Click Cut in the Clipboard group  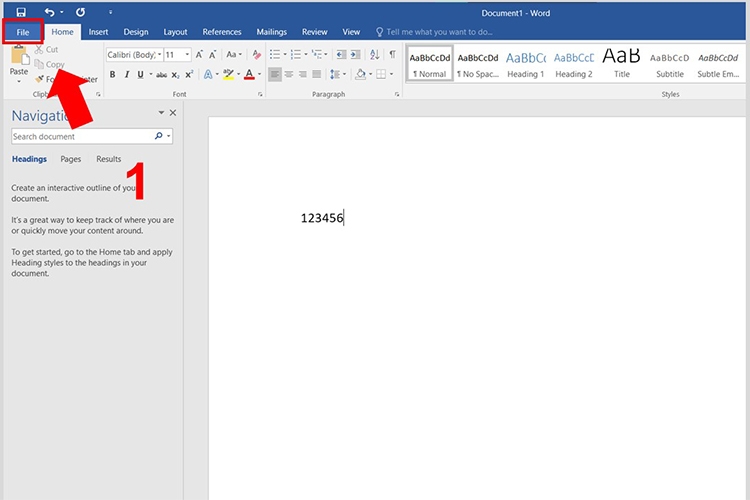pos(46,49)
